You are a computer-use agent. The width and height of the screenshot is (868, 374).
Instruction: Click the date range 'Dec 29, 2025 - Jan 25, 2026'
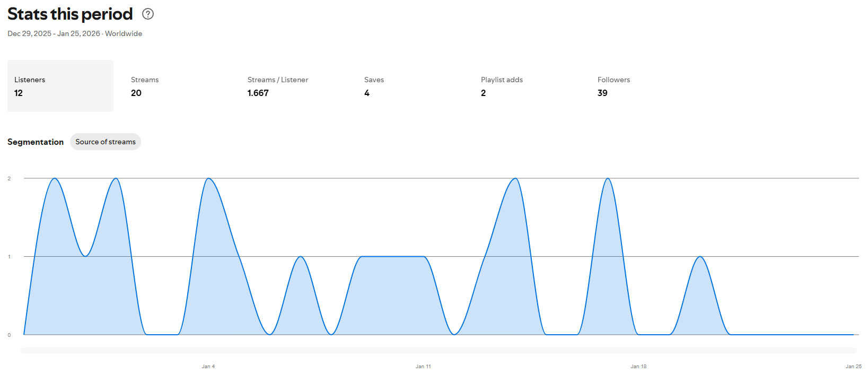coord(54,33)
